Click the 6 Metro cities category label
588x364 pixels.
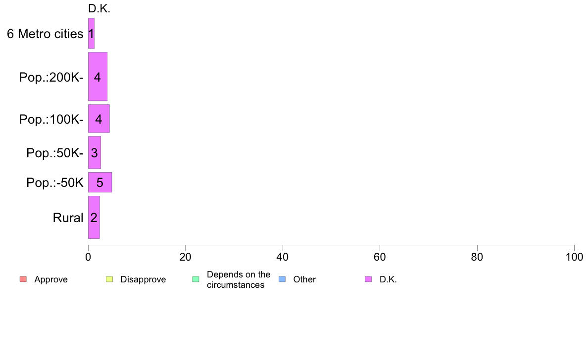click(x=45, y=34)
